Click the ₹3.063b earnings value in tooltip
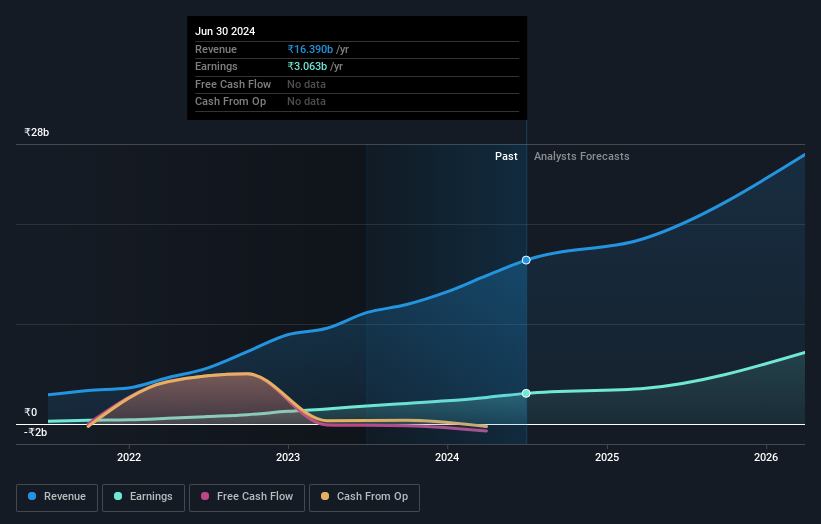821x524 pixels. click(307, 66)
